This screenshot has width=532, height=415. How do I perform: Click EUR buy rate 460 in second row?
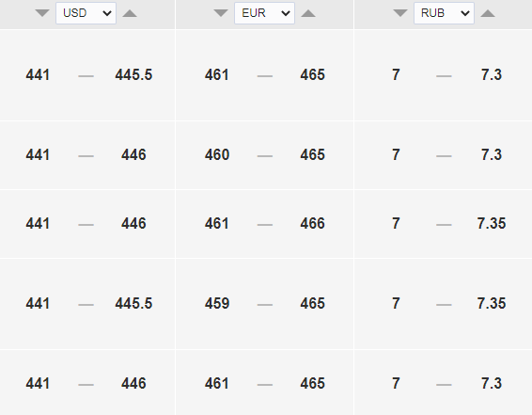coord(217,155)
